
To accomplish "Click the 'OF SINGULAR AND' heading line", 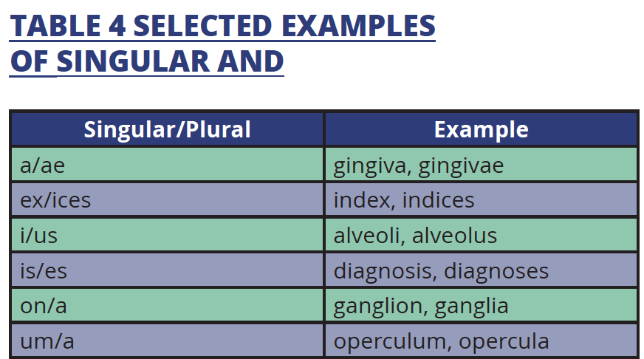I will click(x=147, y=61).
